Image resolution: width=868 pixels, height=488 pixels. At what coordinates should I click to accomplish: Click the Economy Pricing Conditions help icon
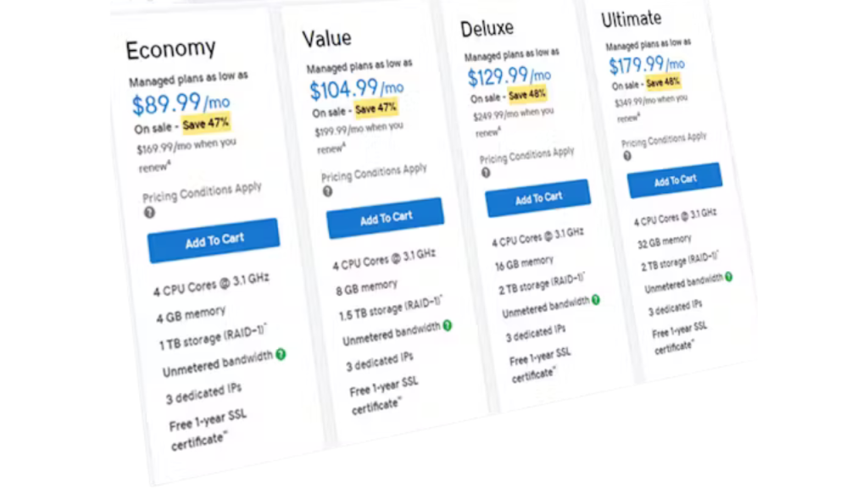(149, 213)
